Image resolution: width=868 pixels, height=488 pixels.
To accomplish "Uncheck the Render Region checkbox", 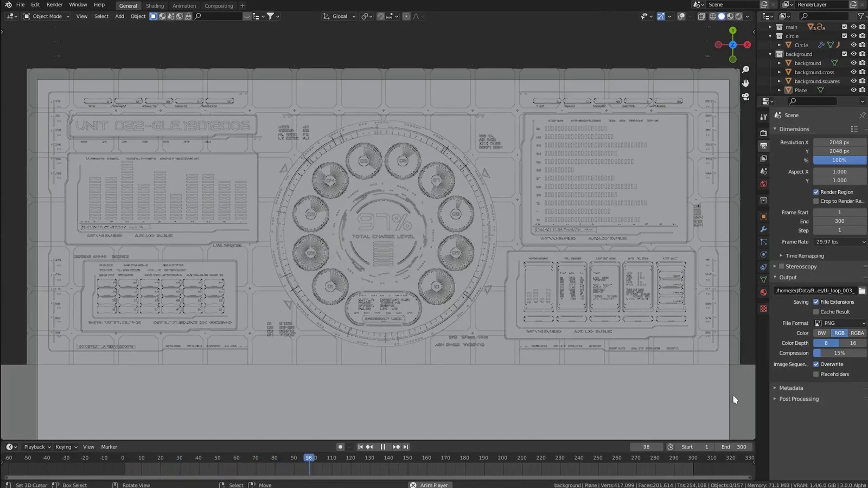I will (x=816, y=192).
